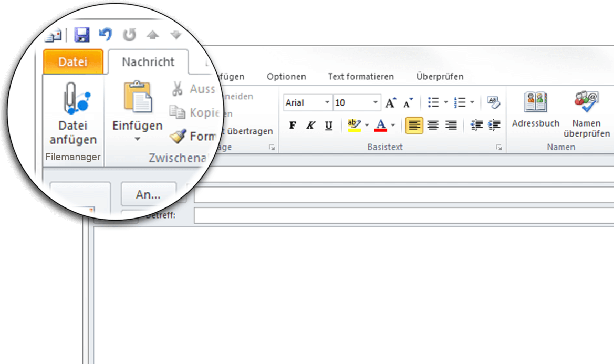The width and height of the screenshot is (614, 364).
Task: Apply red font color
Action: click(x=381, y=125)
